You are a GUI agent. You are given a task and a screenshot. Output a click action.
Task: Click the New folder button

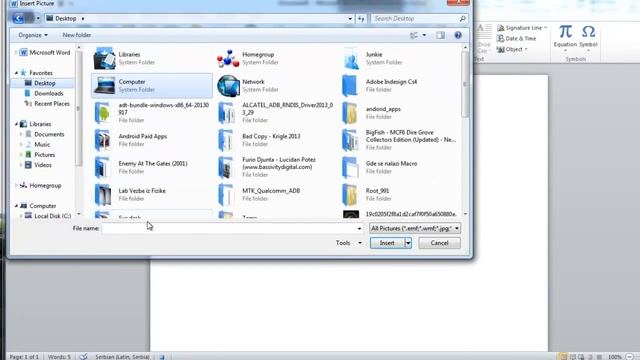pyautogui.click(x=77, y=35)
